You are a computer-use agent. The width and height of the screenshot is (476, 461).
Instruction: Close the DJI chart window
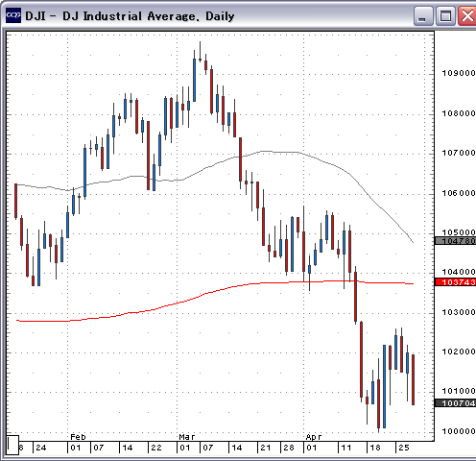pos(467,15)
